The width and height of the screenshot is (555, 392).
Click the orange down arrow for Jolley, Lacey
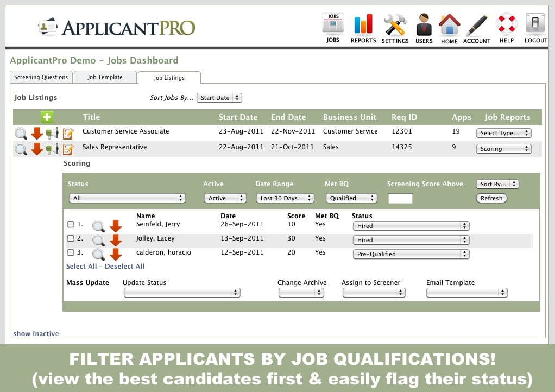click(116, 240)
